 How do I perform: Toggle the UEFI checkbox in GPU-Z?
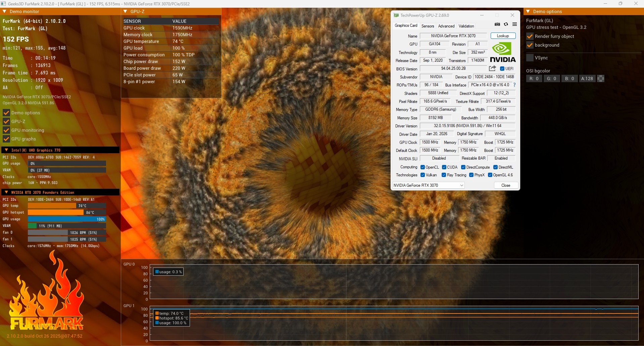(x=502, y=69)
